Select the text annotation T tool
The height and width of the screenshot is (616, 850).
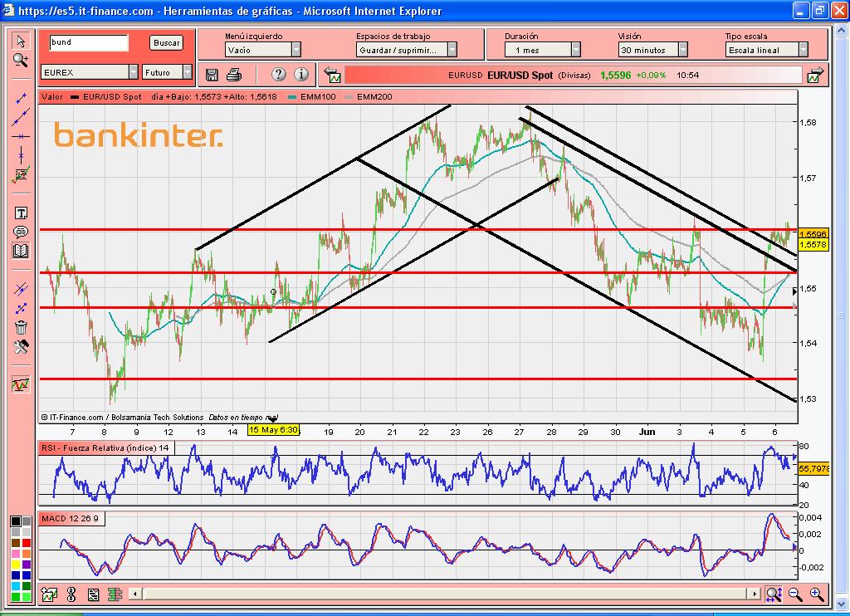pos(21,213)
